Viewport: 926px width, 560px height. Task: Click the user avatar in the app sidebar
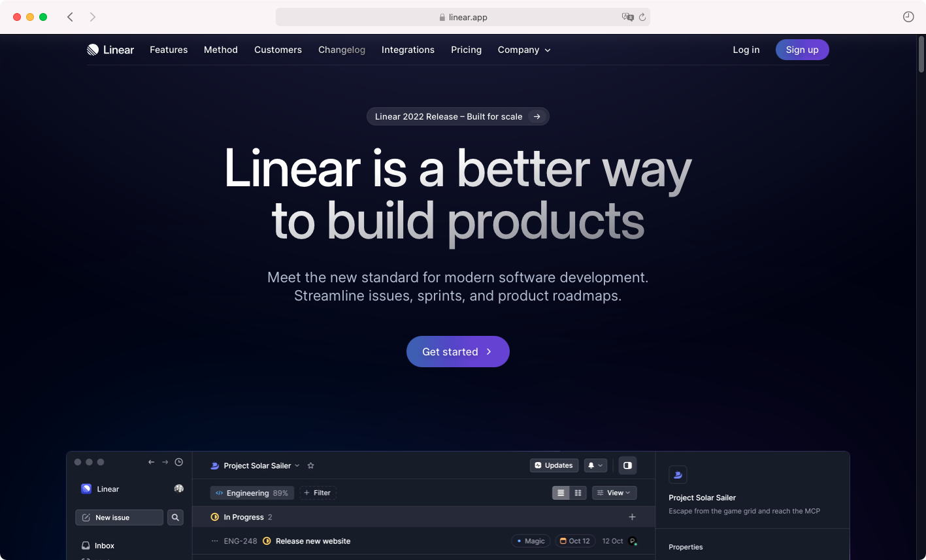(x=178, y=489)
